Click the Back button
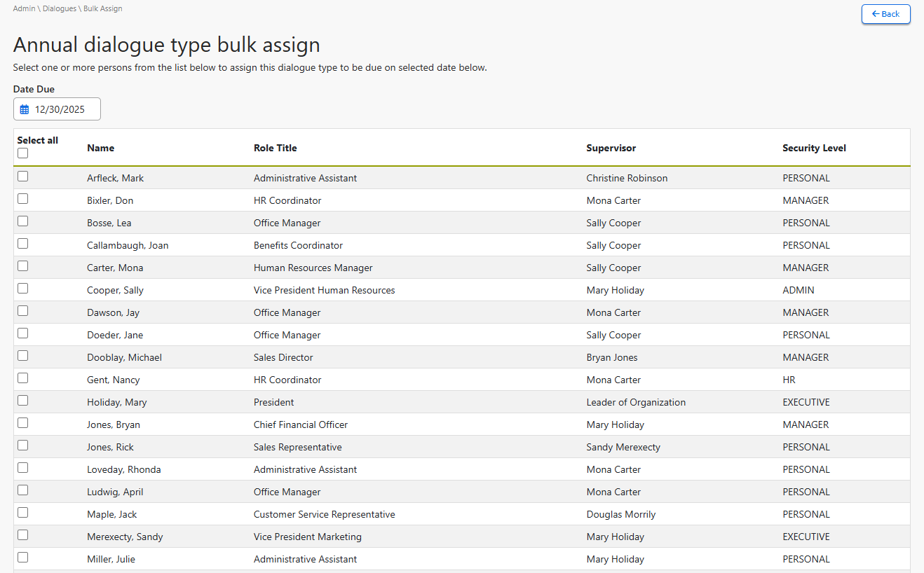 pos(885,14)
